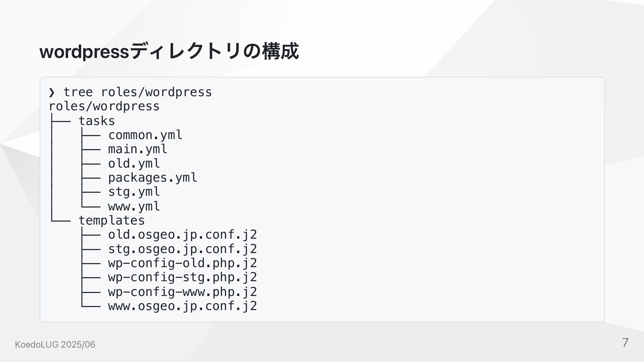This screenshot has height=362, width=644.
Task: Click the prompt chevron before tree
Action: pyautogui.click(x=51, y=92)
